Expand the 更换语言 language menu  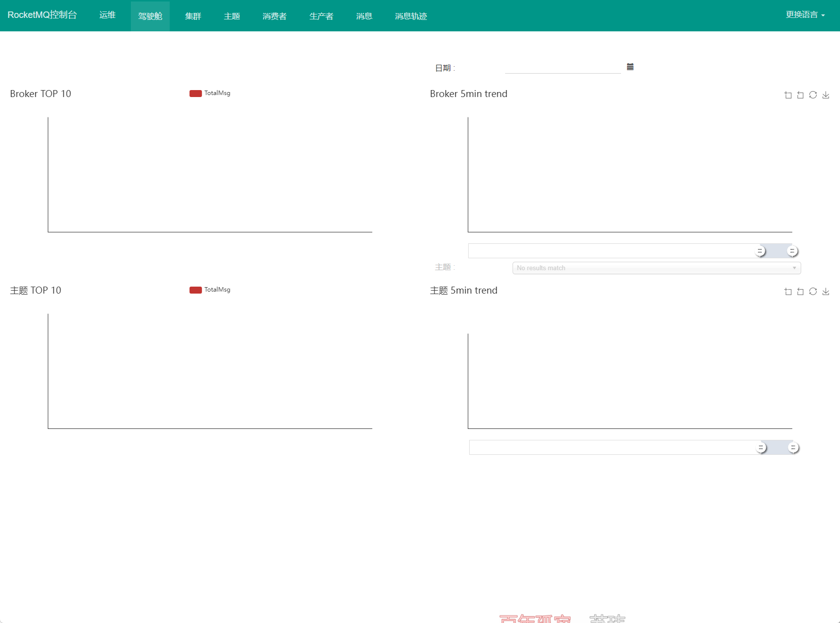(x=805, y=15)
